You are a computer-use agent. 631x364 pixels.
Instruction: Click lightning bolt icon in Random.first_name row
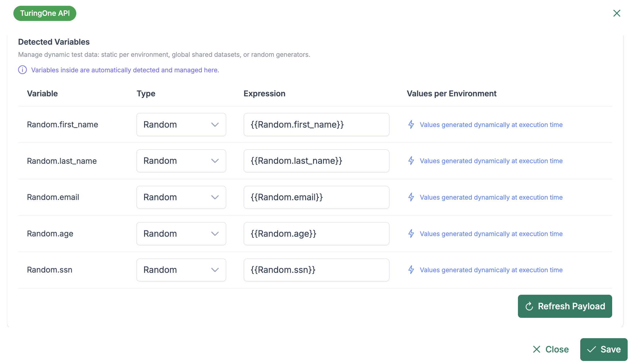click(411, 125)
